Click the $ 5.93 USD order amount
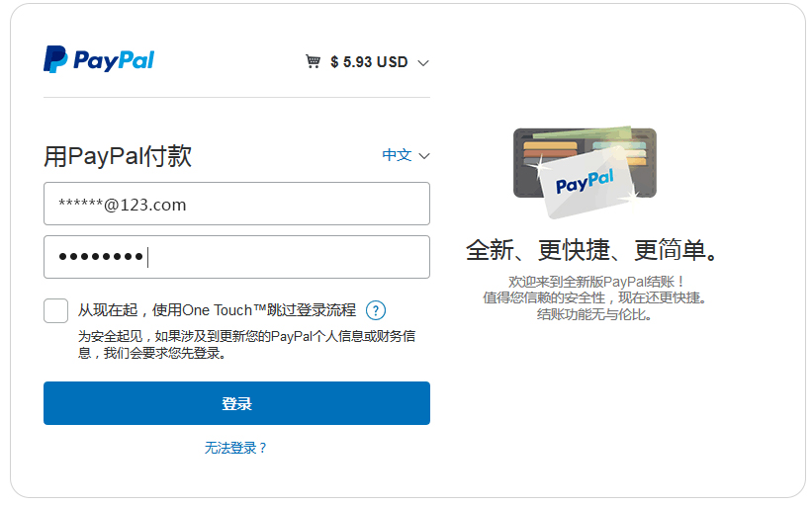This screenshot has height=506, width=812. [x=369, y=62]
